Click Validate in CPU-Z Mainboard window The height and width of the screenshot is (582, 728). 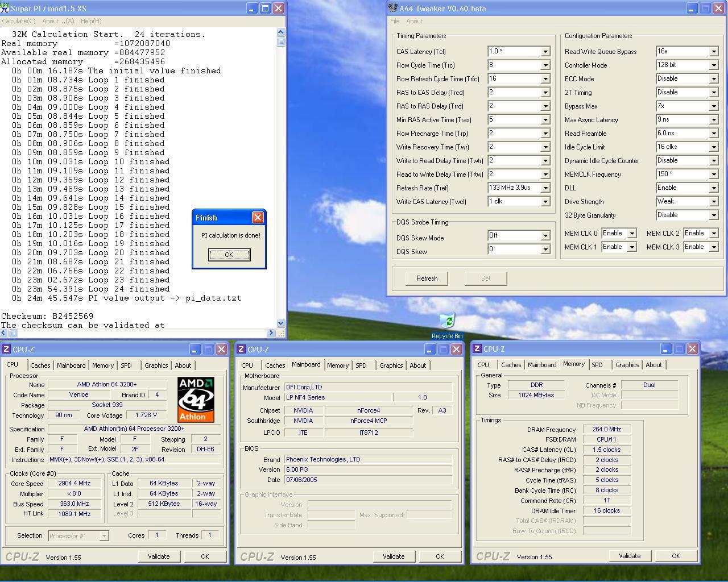point(394,556)
